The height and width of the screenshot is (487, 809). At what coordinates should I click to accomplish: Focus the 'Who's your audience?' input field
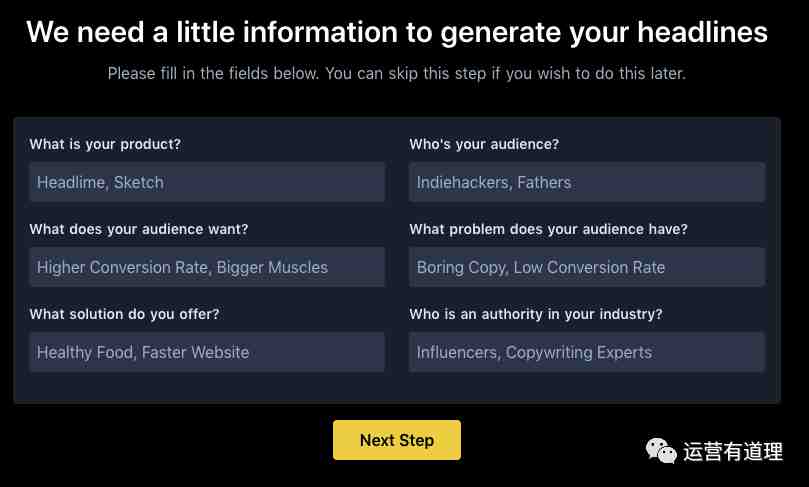tap(587, 182)
